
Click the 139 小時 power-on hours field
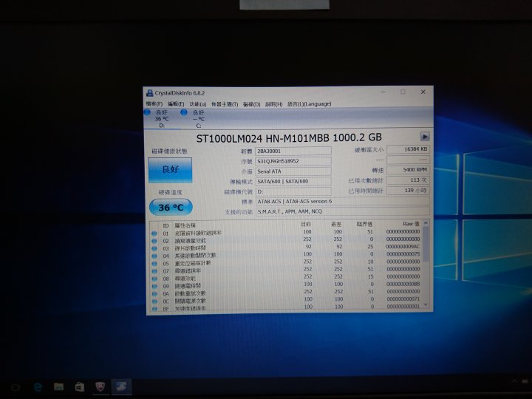[408, 191]
